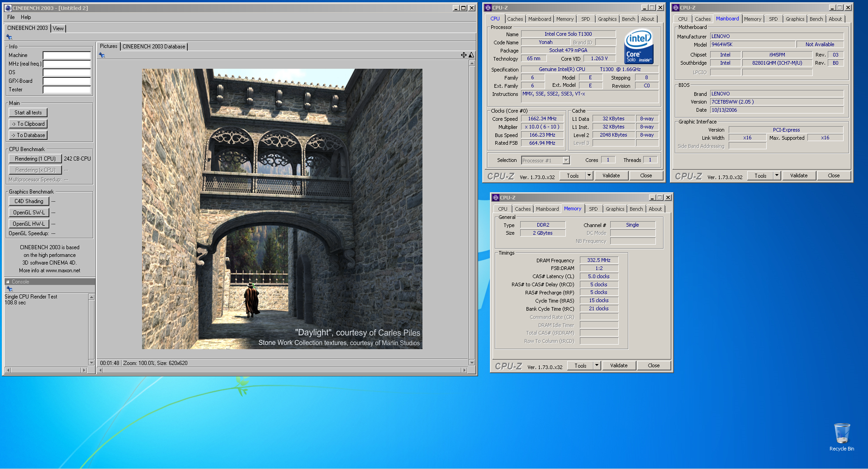Click the picture panel scroll-down arrow

click(x=472, y=363)
